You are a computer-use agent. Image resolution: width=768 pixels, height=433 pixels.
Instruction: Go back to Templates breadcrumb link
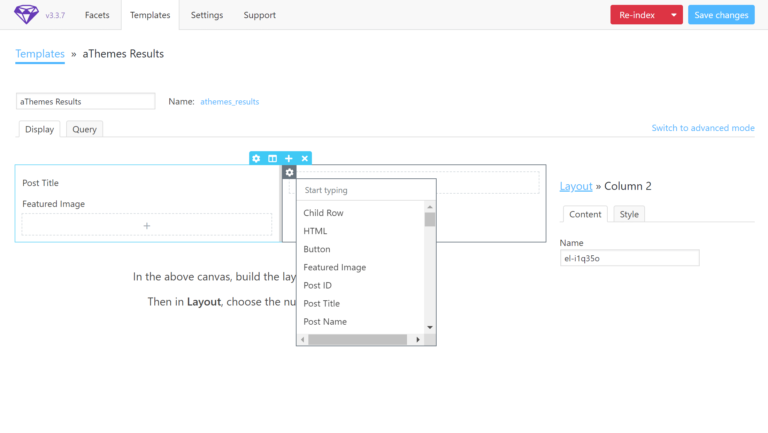[40, 53]
